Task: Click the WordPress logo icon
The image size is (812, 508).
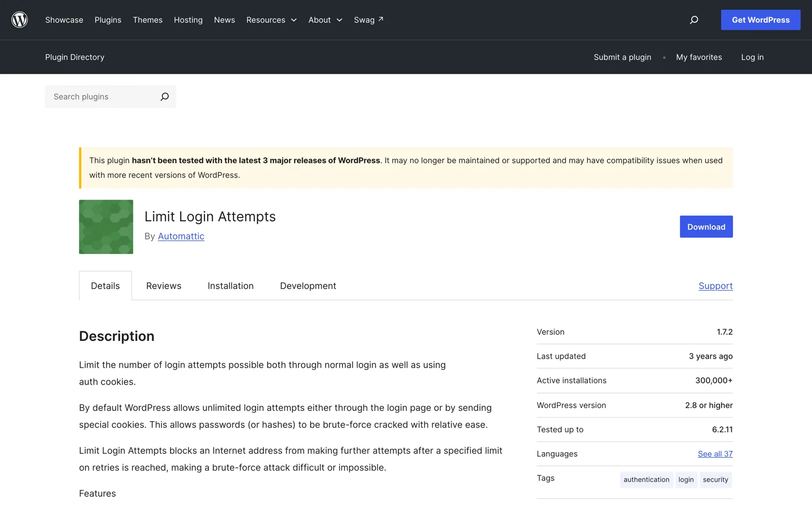Action: click(x=20, y=20)
